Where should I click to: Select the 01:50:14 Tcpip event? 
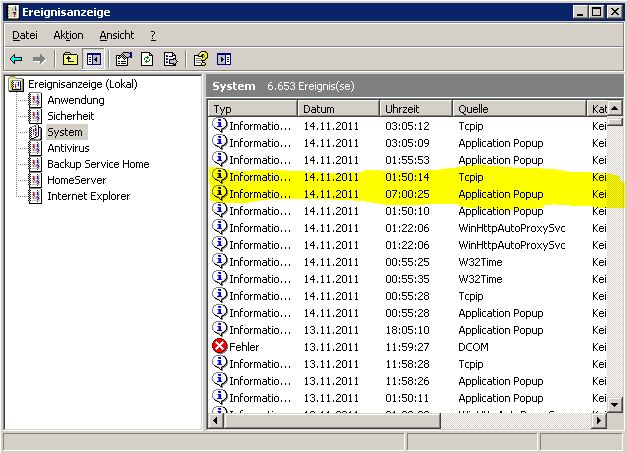click(409, 177)
